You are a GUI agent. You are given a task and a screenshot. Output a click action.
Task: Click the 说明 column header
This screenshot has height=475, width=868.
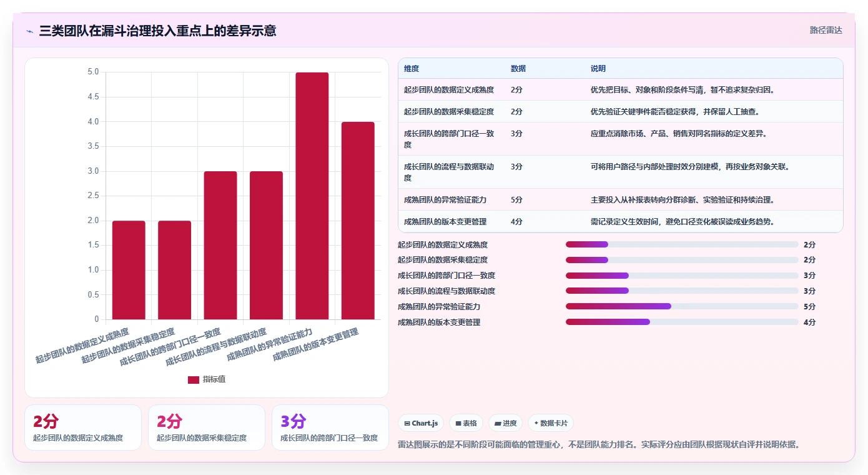coord(598,68)
